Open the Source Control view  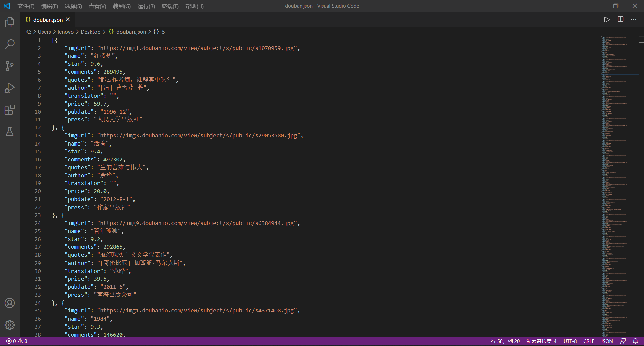tap(10, 66)
